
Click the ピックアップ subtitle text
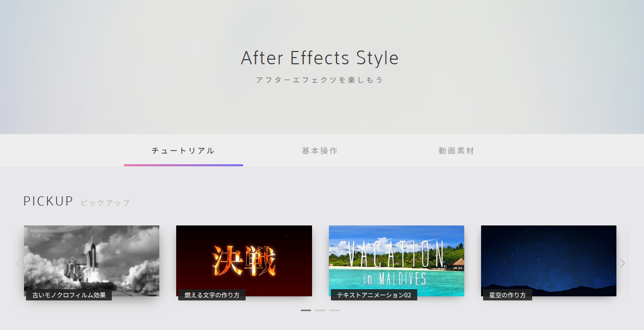[x=105, y=202]
